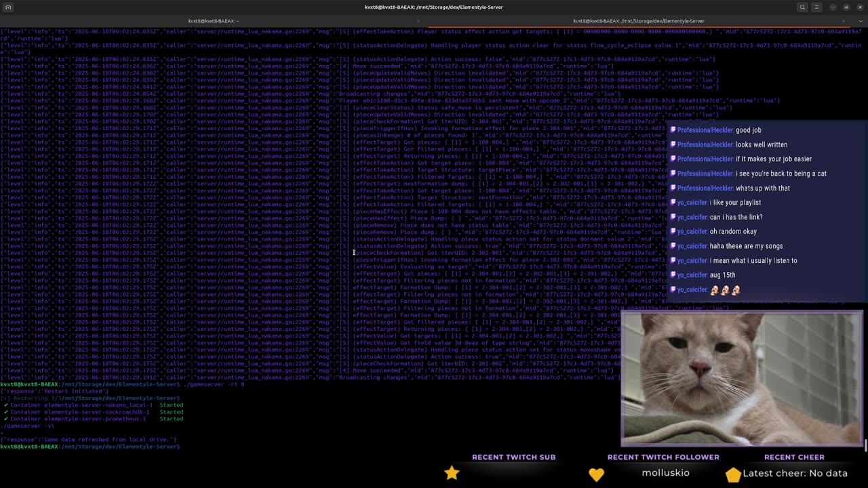Click 'Game data refreshed from local drive.' line
This screenshot has width=868, height=488.
88,439
